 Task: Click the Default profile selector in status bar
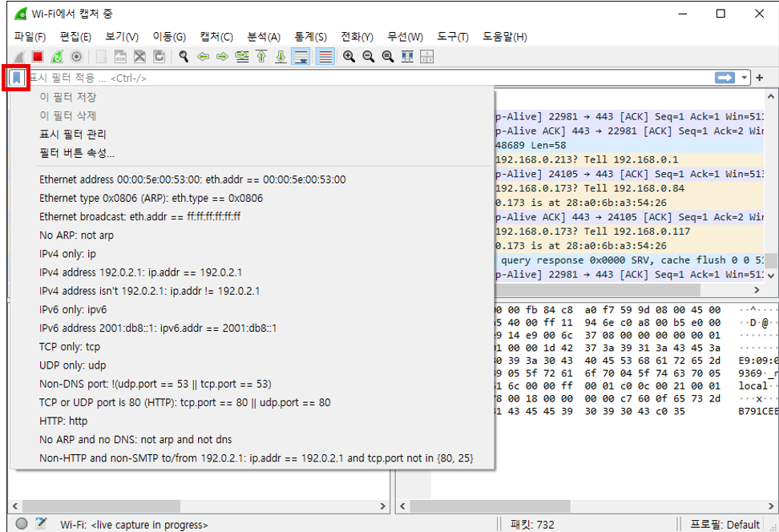coord(725,524)
